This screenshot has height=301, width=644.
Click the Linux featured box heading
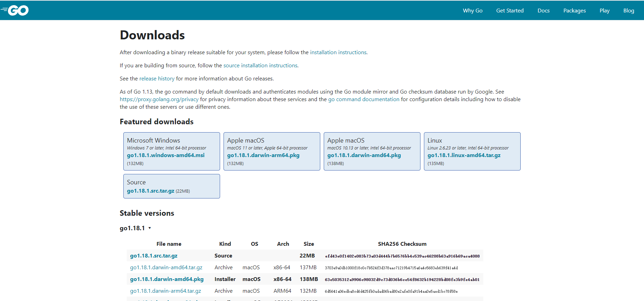[435, 140]
